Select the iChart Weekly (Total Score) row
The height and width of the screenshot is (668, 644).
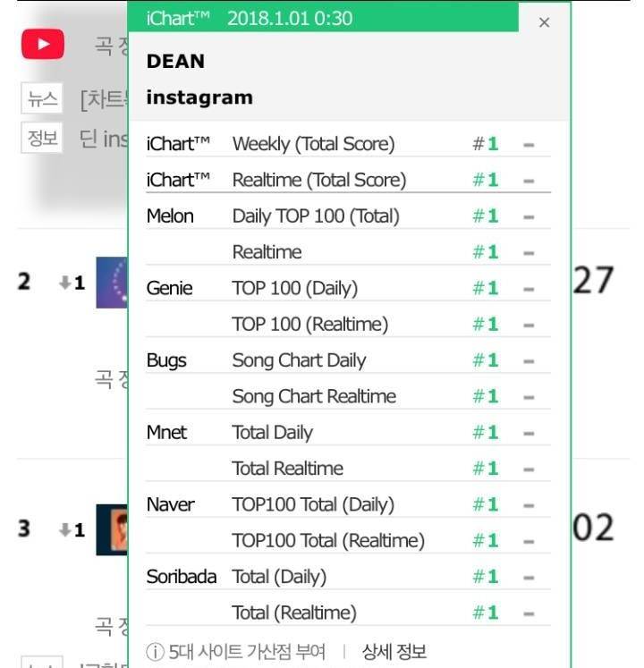pos(348,144)
